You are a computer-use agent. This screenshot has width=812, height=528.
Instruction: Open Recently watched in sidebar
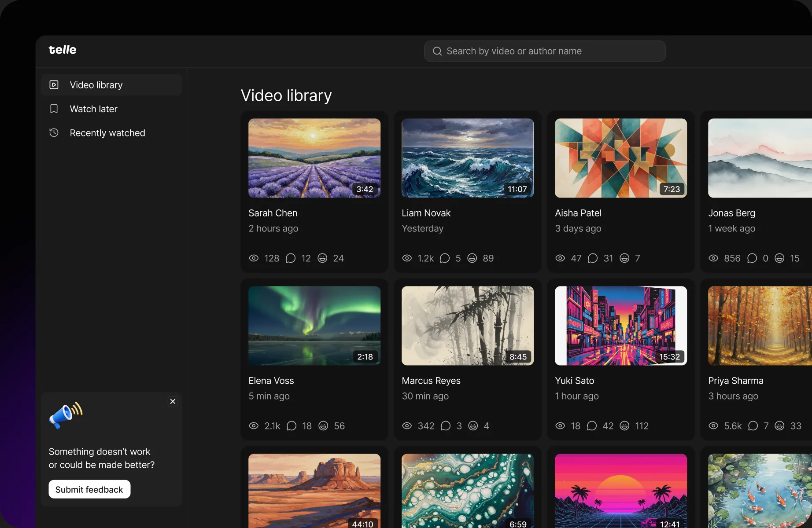coord(111,133)
